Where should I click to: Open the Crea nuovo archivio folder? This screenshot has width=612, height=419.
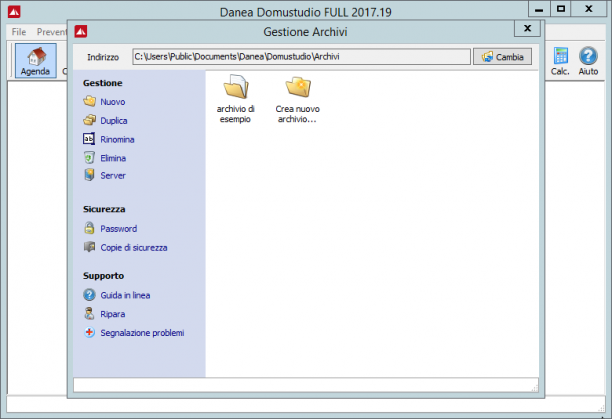(x=298, y=87)
